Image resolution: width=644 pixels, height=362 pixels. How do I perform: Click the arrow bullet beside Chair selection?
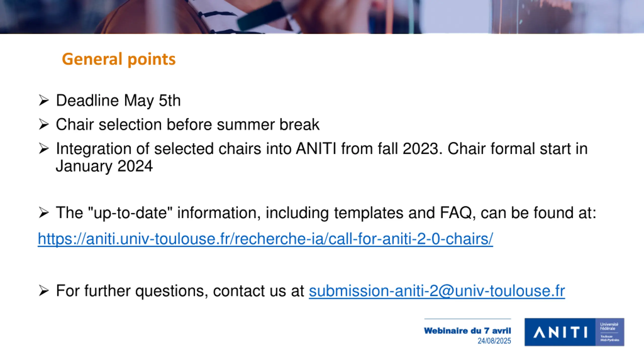click(44, 124)
